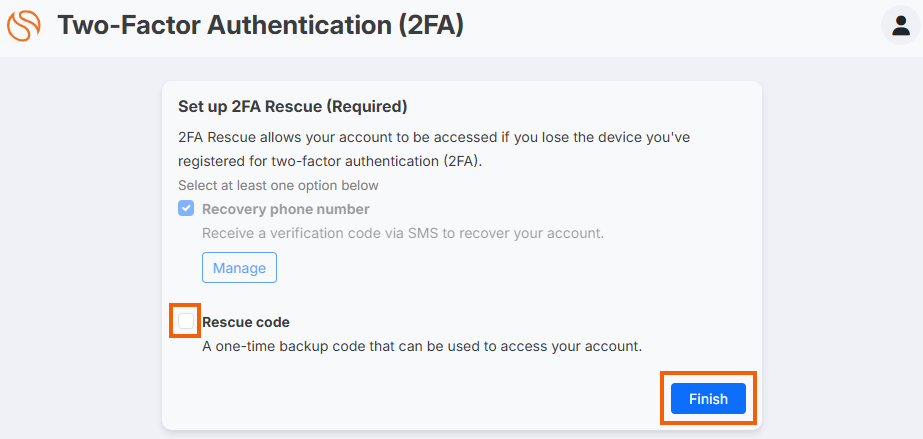Click the paragraph explaining 2FA Rescue

click(x=434, y=150)
